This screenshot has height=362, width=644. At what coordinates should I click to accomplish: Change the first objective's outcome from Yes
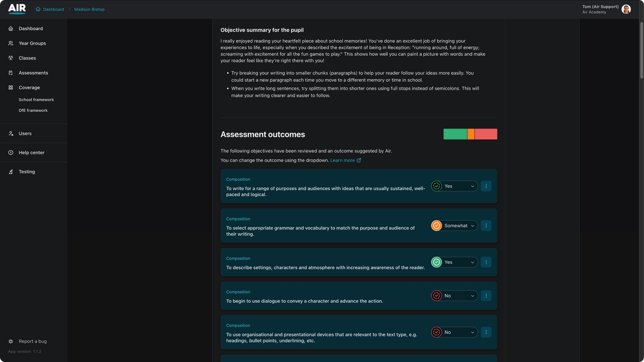click(454, 186)
